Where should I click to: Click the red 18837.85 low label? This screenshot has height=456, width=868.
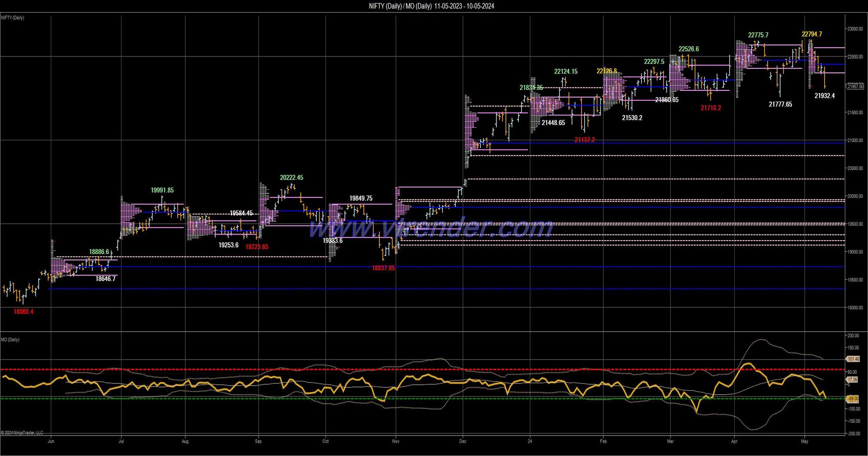(x=384, y=268)
